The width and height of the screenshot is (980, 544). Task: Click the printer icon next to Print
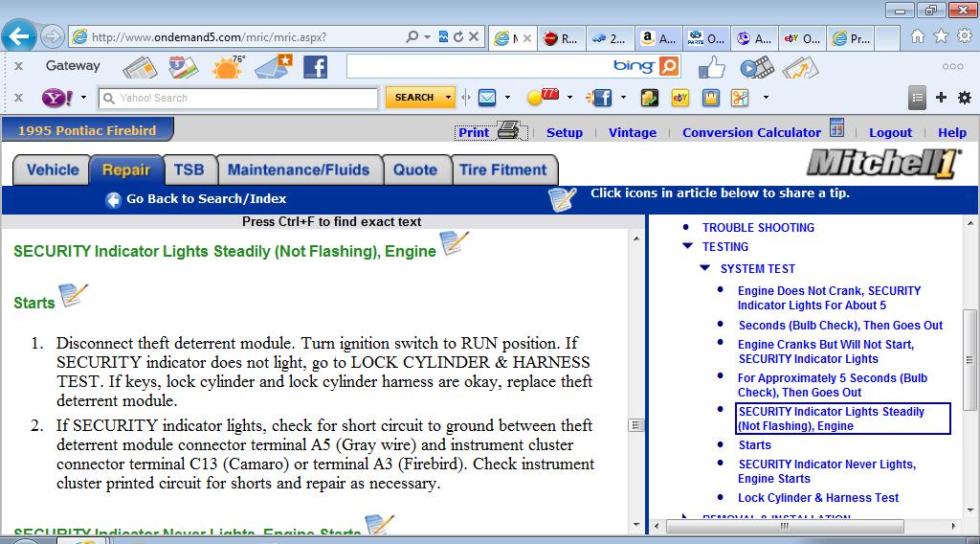click(509, 130)
